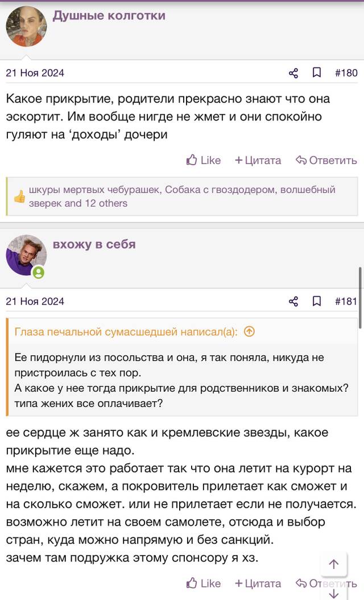Open permalink #180
This screenshot has height=600, width=364.
pos(346,73)
